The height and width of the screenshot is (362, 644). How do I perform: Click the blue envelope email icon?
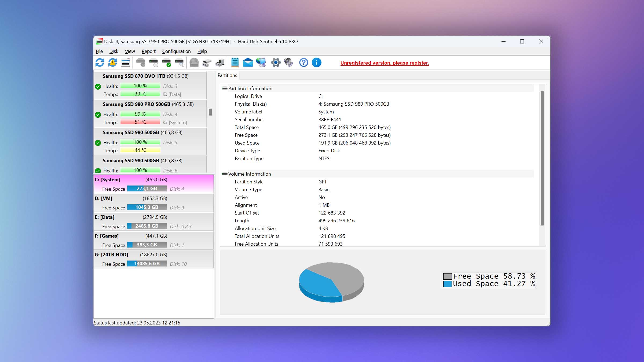(x=248, y=63)
